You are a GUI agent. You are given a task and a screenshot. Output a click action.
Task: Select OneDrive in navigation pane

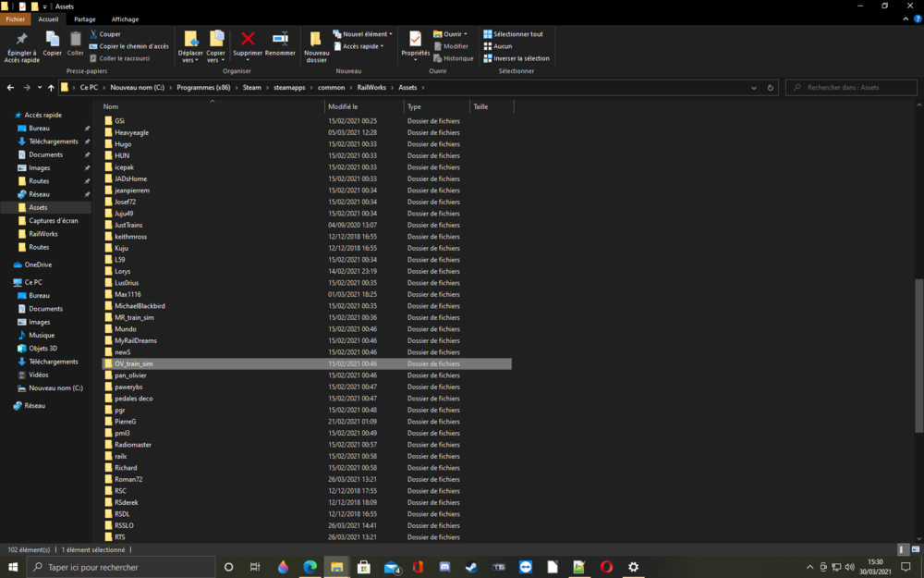point(38,264)
